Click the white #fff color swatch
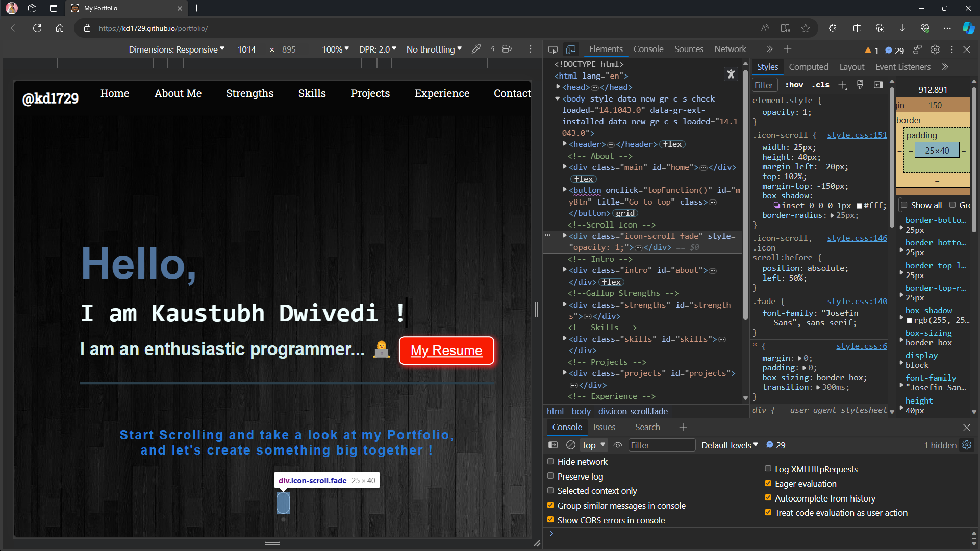Image resolution: width=980 pixels, height=551 pixels. click(x=859, y=206)
